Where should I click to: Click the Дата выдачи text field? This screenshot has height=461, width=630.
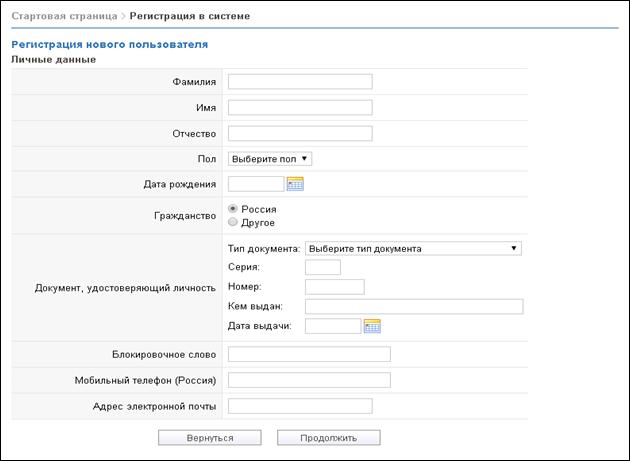point(333,326)
